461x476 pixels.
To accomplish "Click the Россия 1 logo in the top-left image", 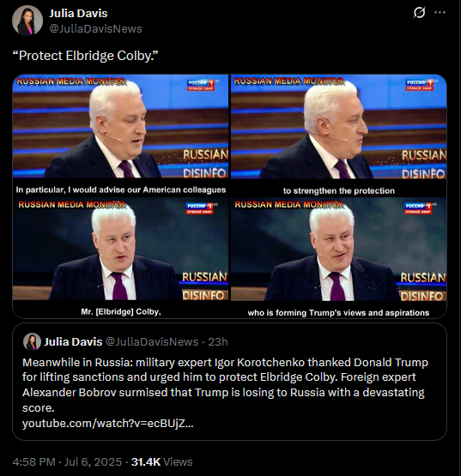I will point(201,85).
